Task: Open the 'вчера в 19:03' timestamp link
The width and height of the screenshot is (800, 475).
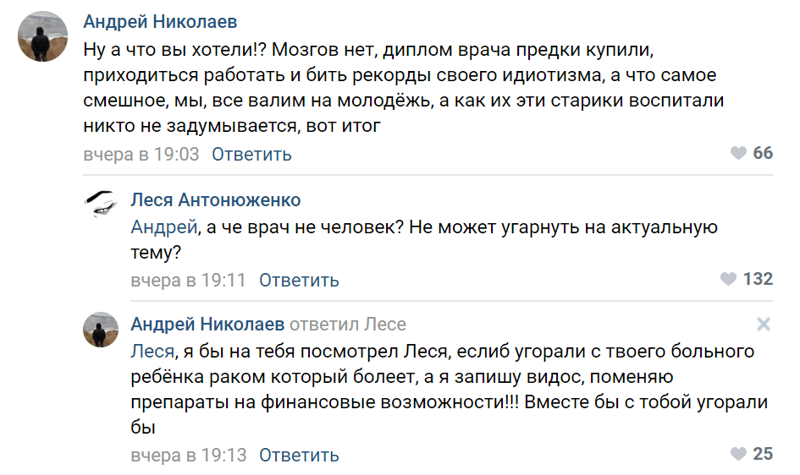Action: [140, 154]
